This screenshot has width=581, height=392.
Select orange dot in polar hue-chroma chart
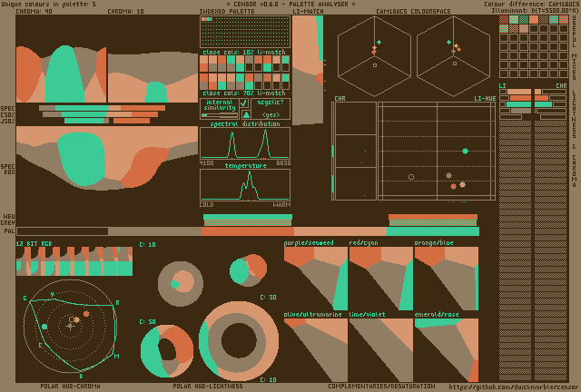click(x=86, y=314)
